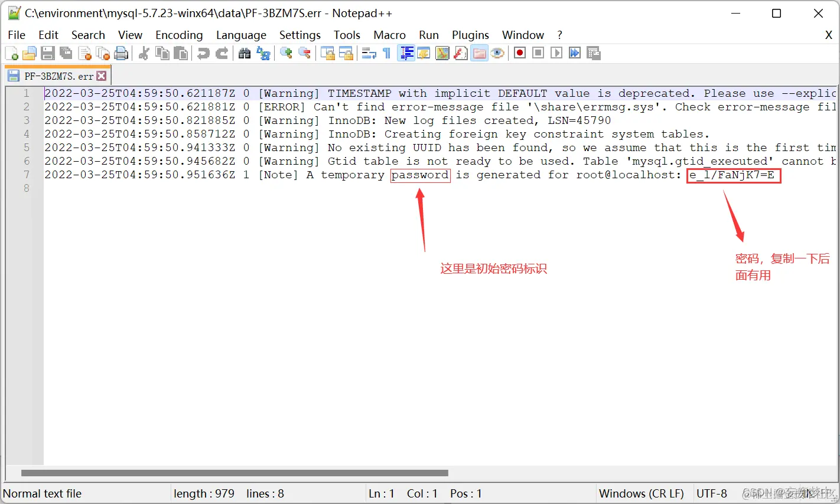The image size is (840, 504).
Task: Open the Run menu
Action: pos(429,35)
